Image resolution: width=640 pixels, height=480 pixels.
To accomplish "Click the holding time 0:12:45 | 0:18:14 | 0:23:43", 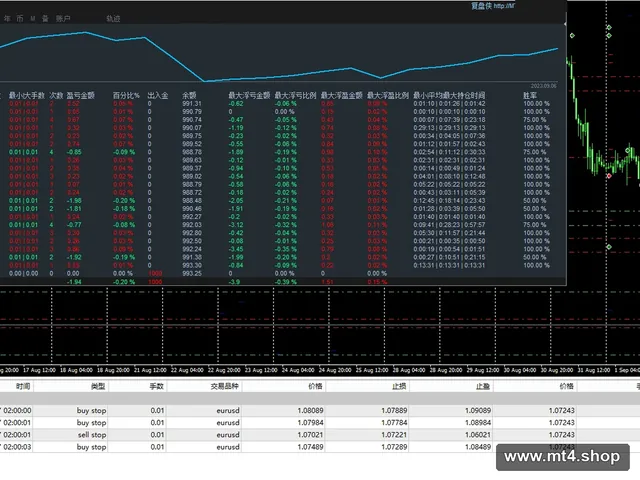I will tap(449, 201).
